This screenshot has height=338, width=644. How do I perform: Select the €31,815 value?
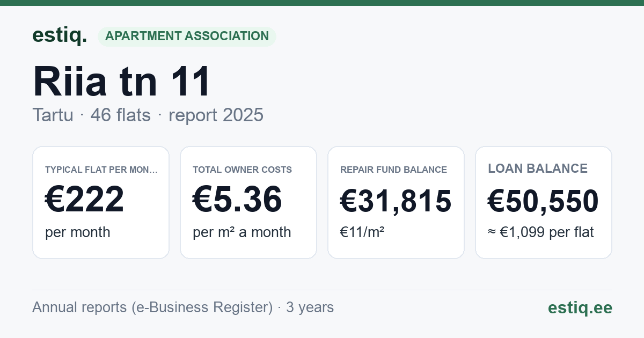click(396, 201)
